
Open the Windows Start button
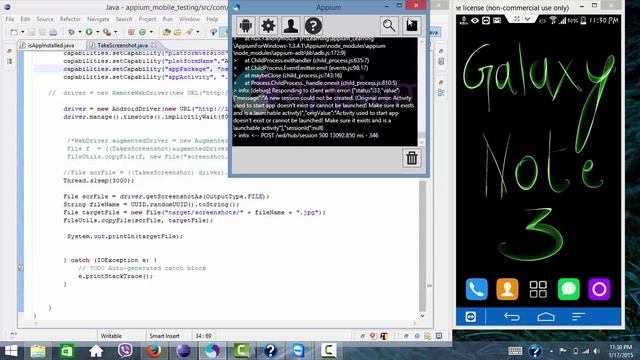pos(11,351)
